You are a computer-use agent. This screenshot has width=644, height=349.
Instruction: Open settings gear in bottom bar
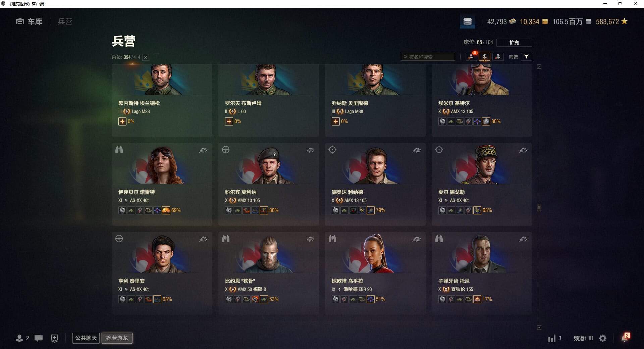click(x=603, y=338)
